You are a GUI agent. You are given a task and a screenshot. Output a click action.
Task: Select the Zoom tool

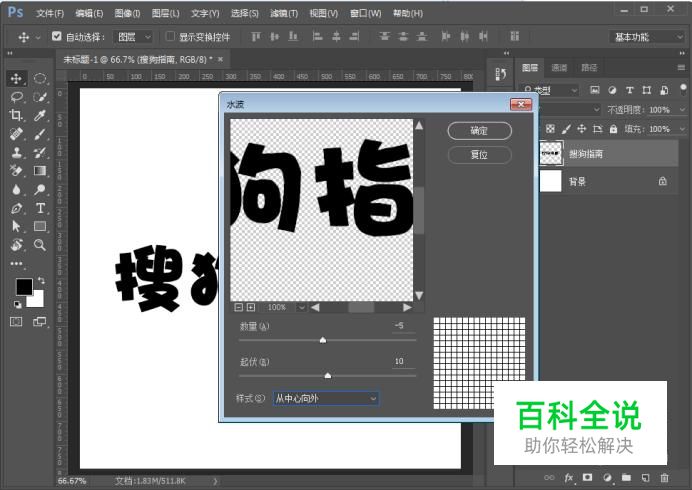40,245
